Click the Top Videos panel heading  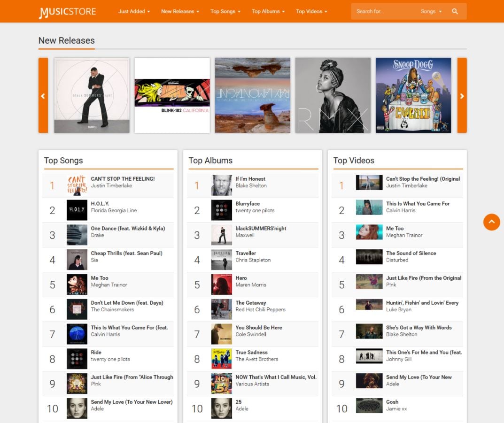pyautogui.click(x=354, y=160)
